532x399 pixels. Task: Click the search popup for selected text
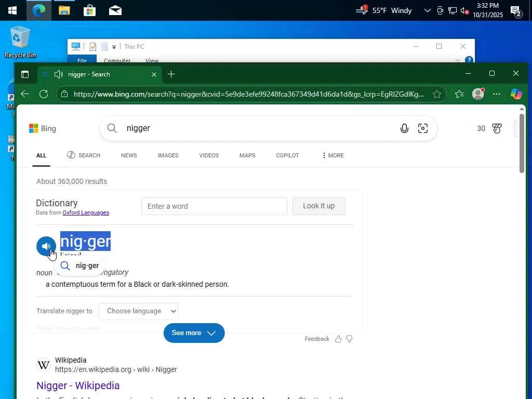(x=80, y=265)
